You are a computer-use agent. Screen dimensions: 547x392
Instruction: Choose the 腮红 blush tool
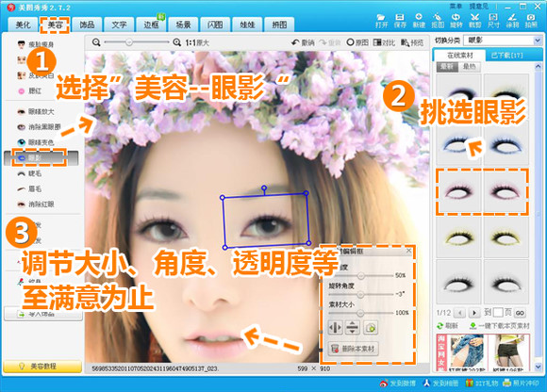(x=29, y=90)
